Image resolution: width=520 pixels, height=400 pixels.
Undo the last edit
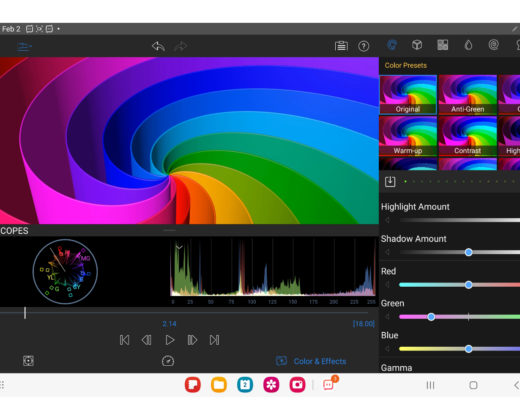158,46
